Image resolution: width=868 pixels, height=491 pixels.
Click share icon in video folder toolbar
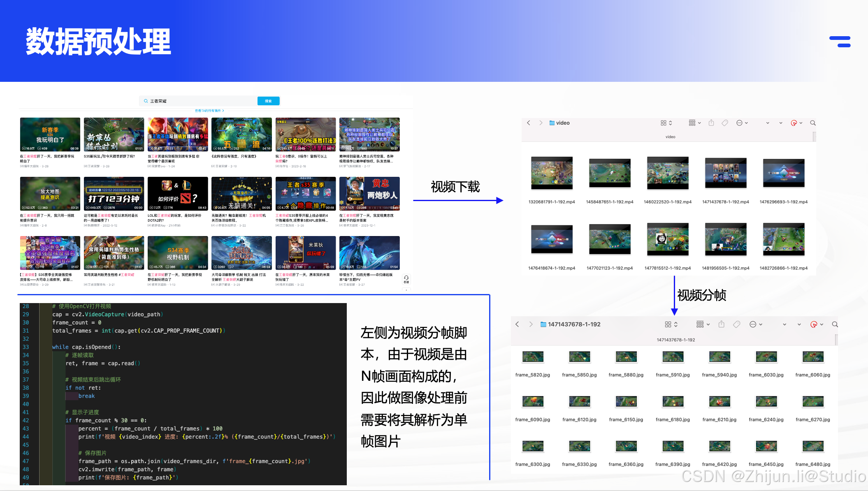[x=711, y=123]
